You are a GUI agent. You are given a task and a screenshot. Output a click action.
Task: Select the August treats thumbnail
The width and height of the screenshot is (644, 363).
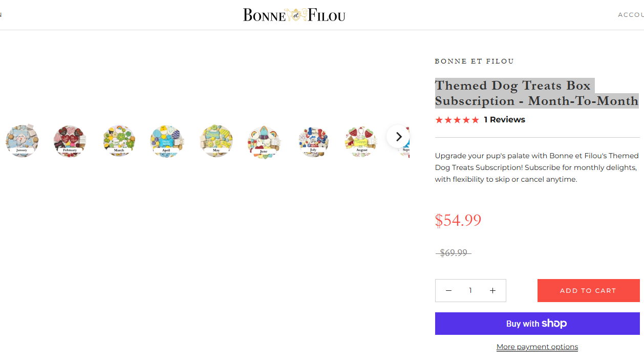pos(361,141)
